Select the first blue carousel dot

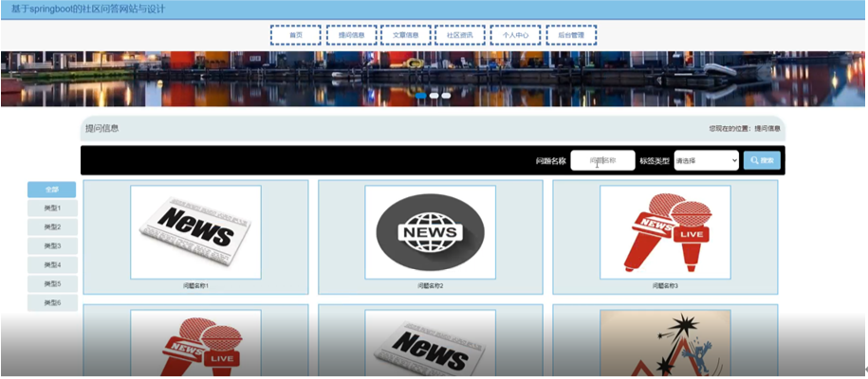[x=420, y=96]
